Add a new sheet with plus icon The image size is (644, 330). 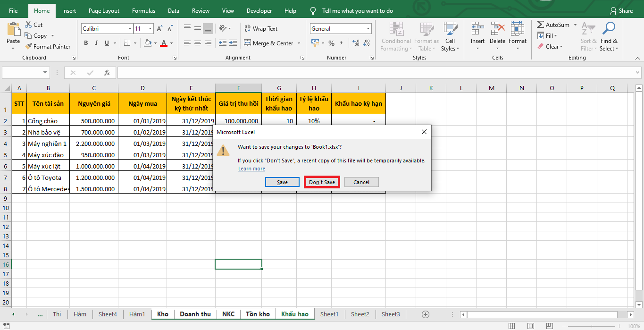[426, 314]
